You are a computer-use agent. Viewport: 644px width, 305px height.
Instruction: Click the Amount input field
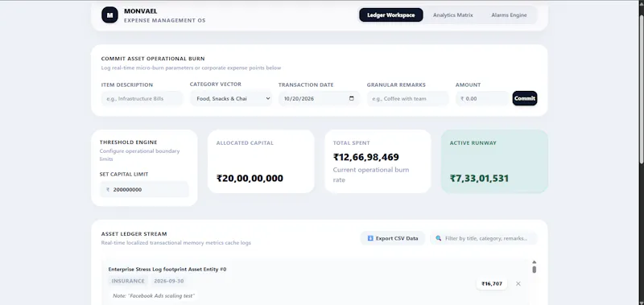(482, 98)
